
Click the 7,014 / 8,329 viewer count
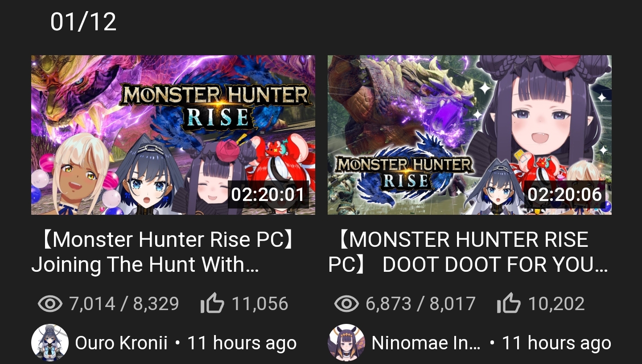124,304
